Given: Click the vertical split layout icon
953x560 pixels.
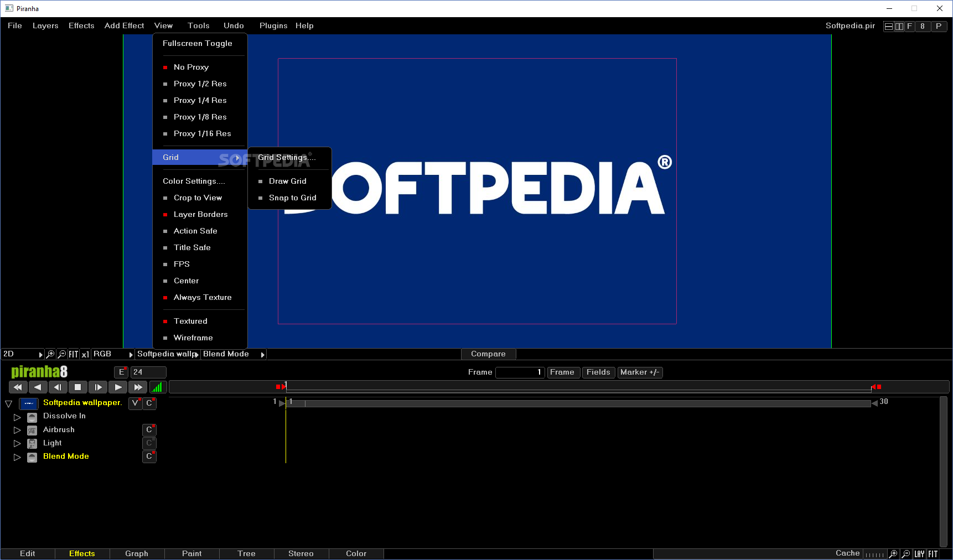Looking at the screenshot, I should 899,26.
